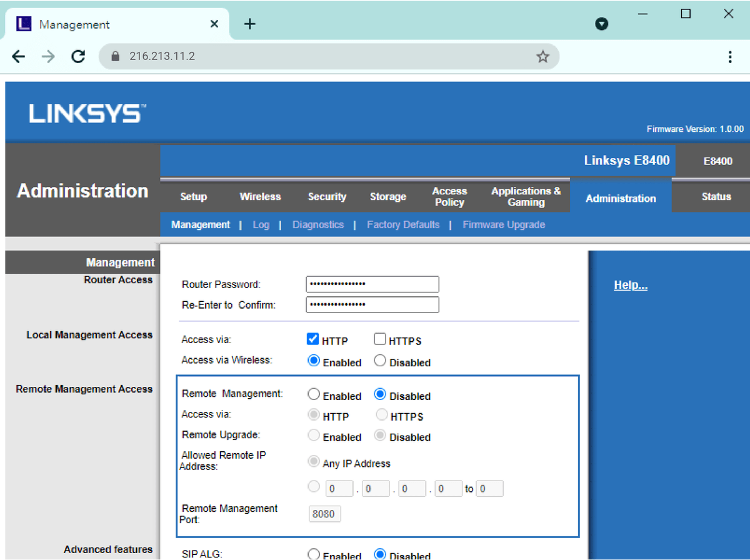Click the Router Password field
Image resolution: width=750 pixels, height=560 pixels.
[x=372, y=284]
